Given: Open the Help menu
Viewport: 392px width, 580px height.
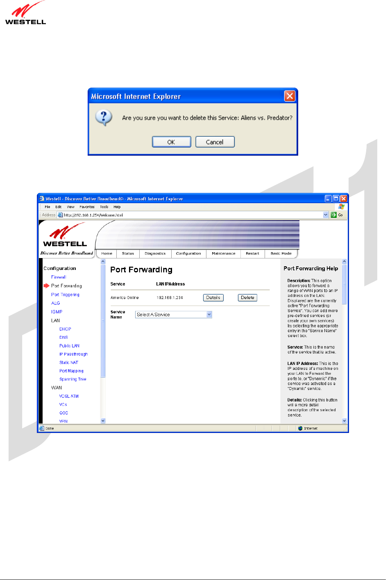Looking at the screenshot, I should coord(117,207).
